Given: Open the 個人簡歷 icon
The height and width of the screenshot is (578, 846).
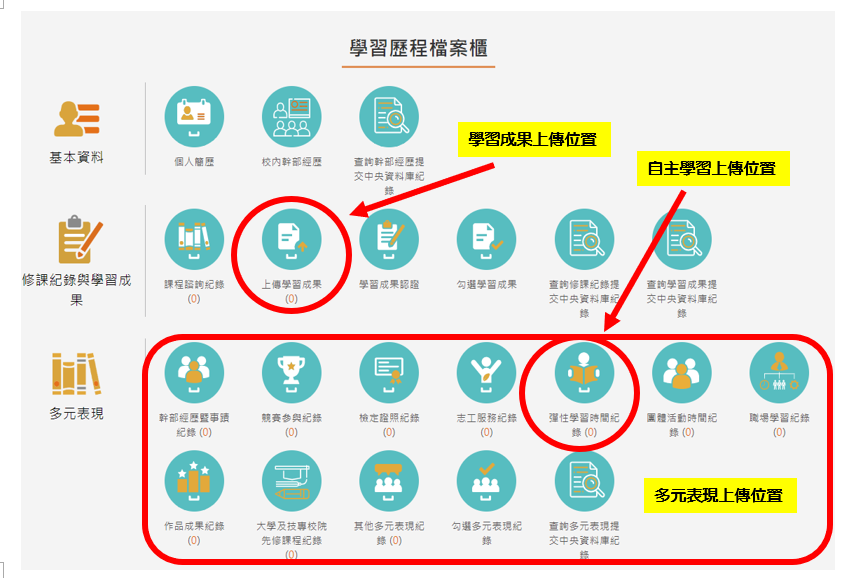Looking at the screenshot, I should (194, 117).
